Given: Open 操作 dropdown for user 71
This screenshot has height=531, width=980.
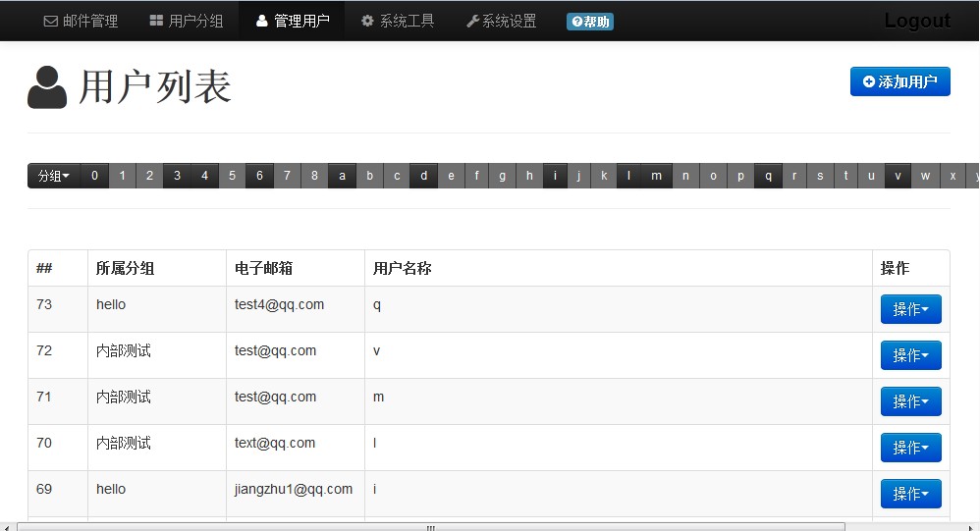Looking at the screenshot, I should [x=910, y=401].
